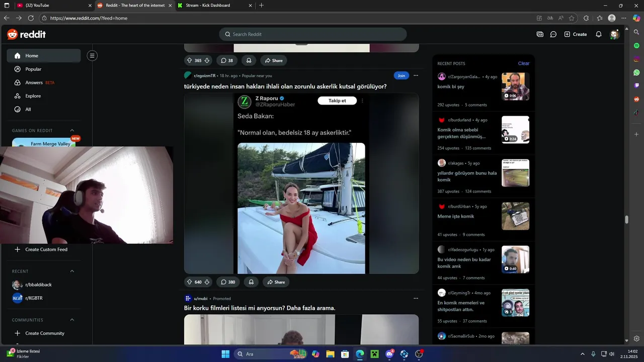Open Discord from the taskbar
Image resolution: width=644 pixels, height=362 pixels.
pos(389,354)
